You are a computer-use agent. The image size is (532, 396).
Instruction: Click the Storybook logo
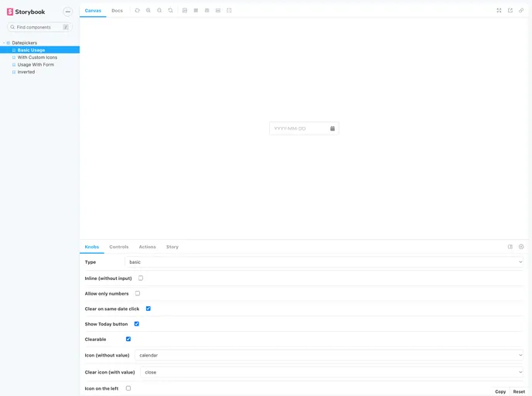tap(26, 12)
